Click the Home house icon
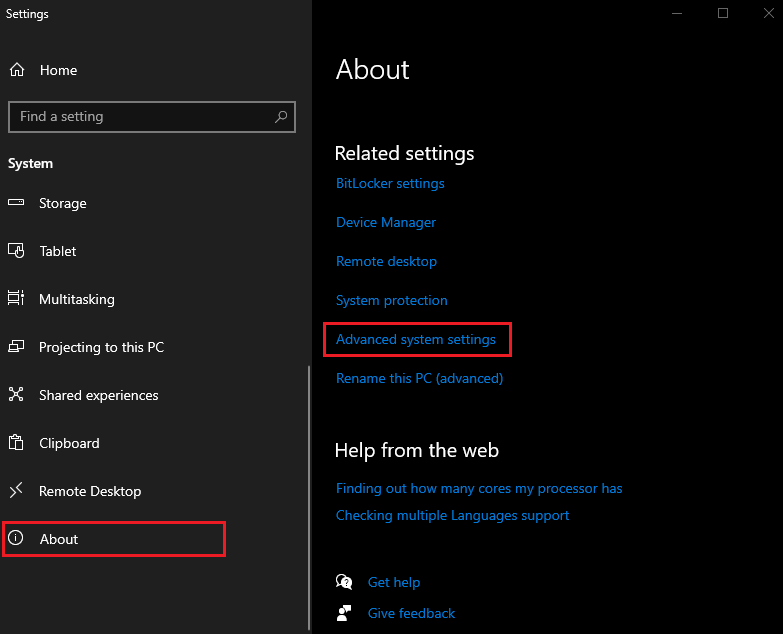 point(17,70)
